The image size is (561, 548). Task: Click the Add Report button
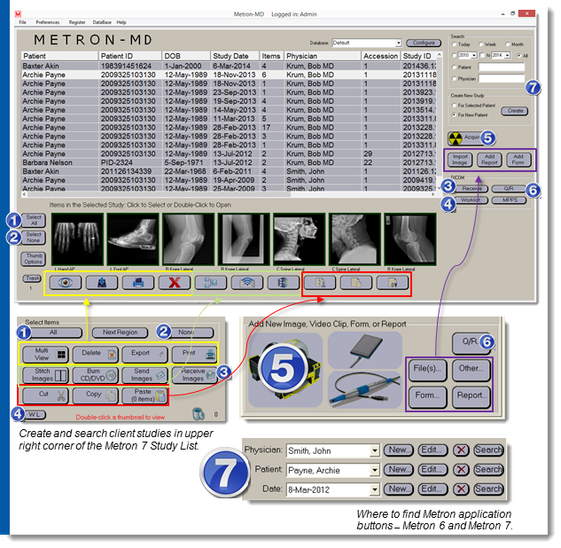coord(489,160)
